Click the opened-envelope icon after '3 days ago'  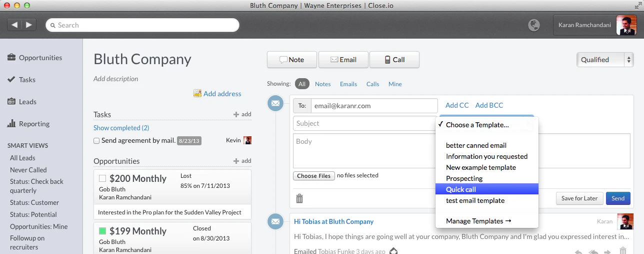tap(393, 251)
